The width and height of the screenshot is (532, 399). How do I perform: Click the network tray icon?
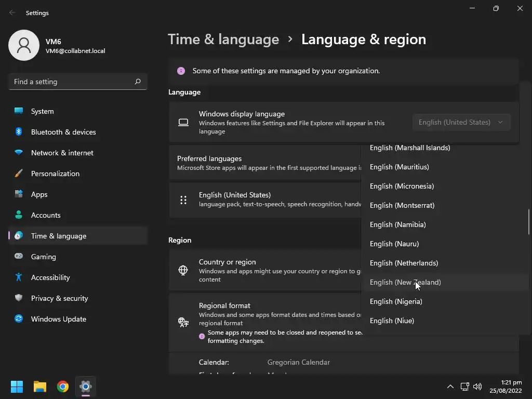point(465,387)
